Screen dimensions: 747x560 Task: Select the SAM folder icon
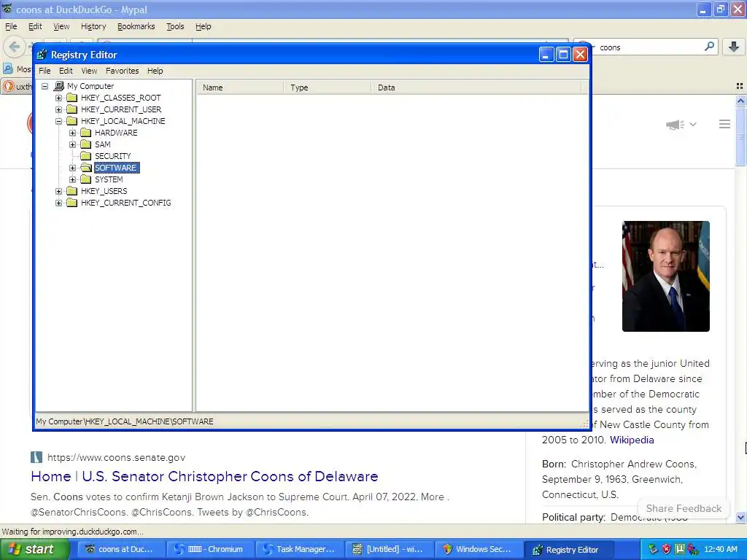click(86, 144)
